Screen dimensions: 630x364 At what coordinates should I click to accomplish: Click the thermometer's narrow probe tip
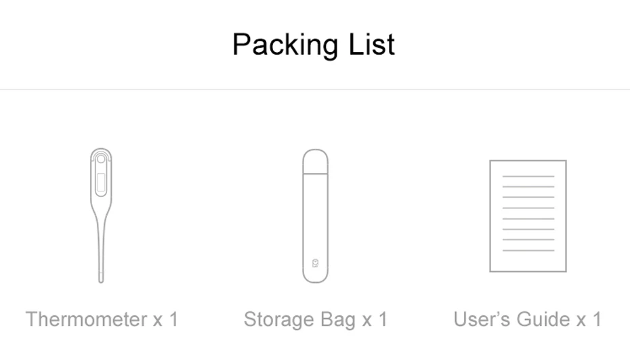tap(101, 277)
